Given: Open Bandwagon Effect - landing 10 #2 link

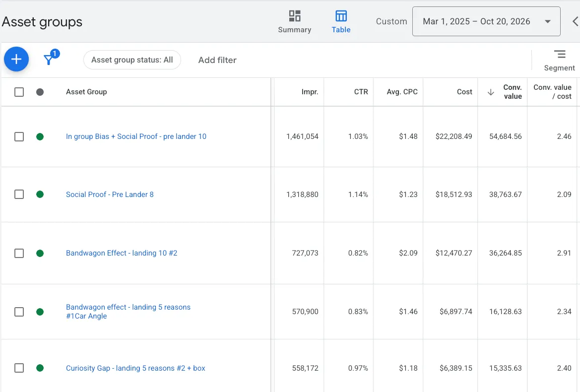Looking at the screenshot, I should [x=122, y=253].
